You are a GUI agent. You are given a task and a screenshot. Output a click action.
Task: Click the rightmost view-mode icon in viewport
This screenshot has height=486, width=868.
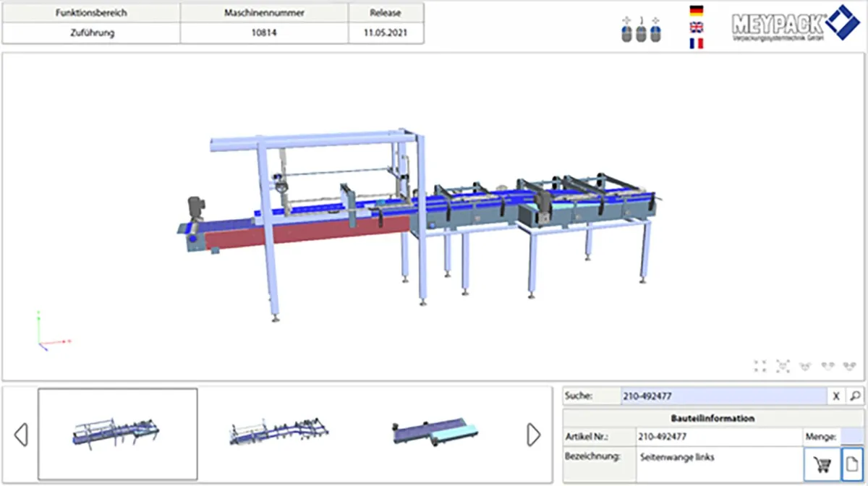pyautogui.click(x=851, y=366)
